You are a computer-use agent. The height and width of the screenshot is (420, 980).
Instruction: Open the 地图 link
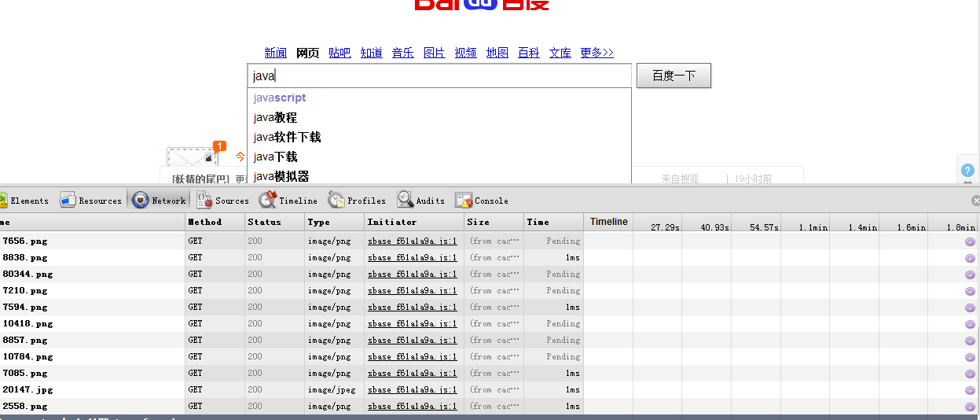[497, 53]
